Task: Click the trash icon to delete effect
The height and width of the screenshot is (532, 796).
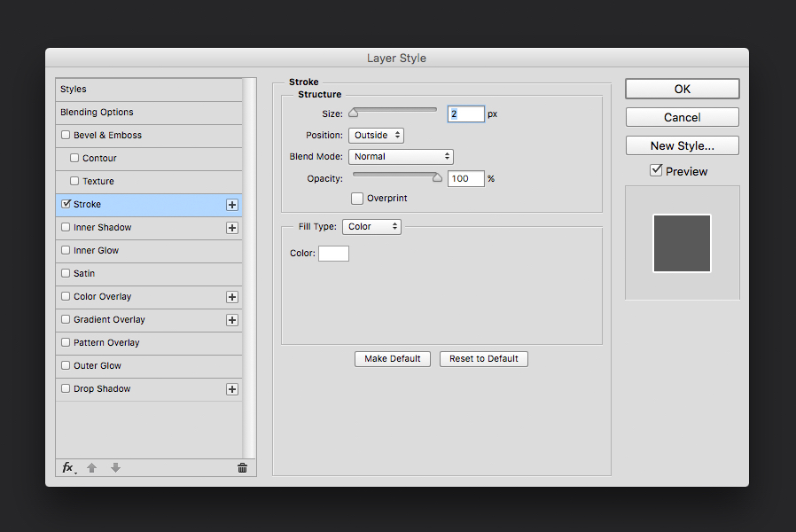Action: coord(242,467)
